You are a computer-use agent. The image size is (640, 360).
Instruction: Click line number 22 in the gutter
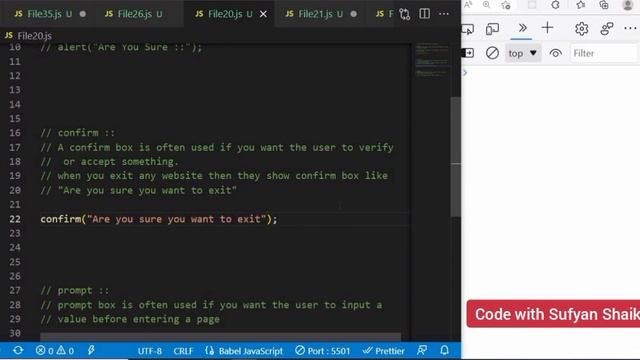[15, 219]
